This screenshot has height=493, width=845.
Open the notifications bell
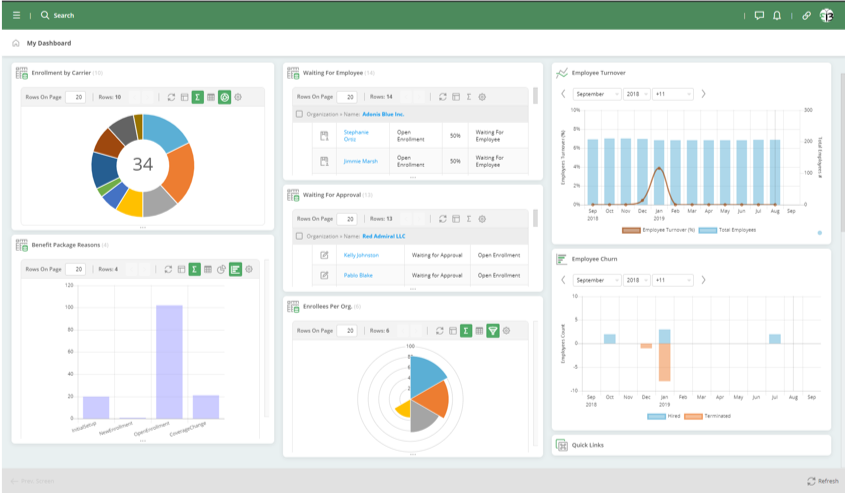[777, 16]
